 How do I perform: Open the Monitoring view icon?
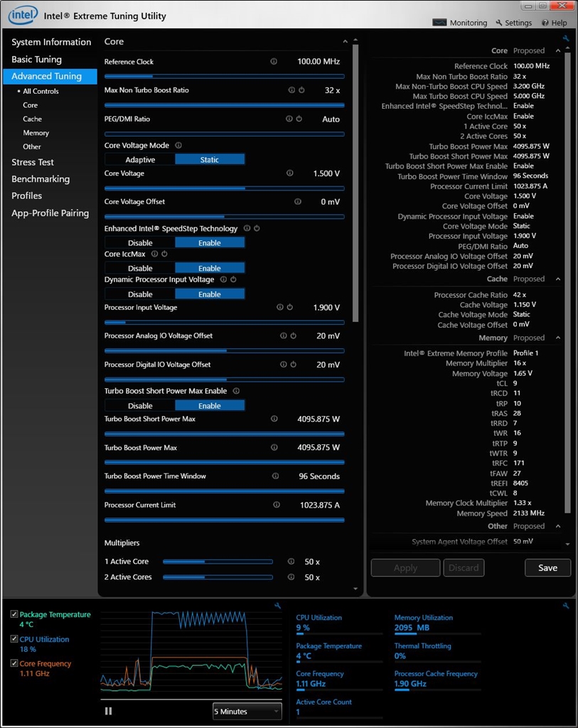coord(439,22)
